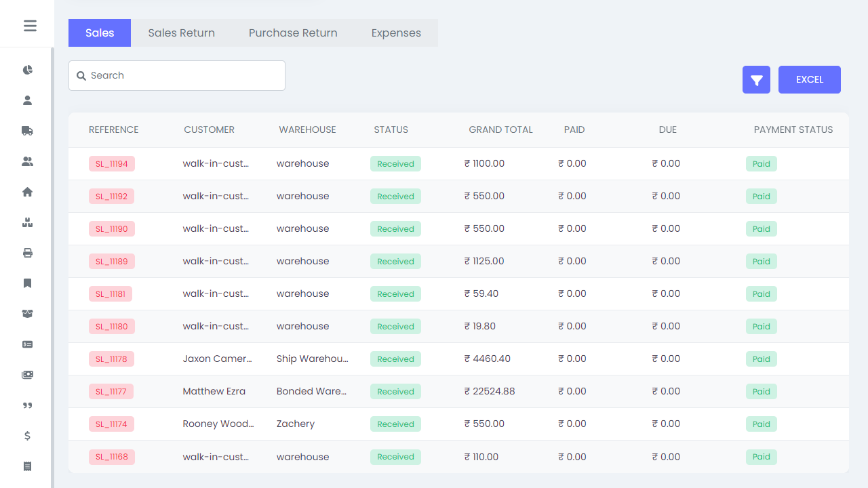Open the Expenses tab
Screen dimensions: 868x488
[x=396, y=33]
